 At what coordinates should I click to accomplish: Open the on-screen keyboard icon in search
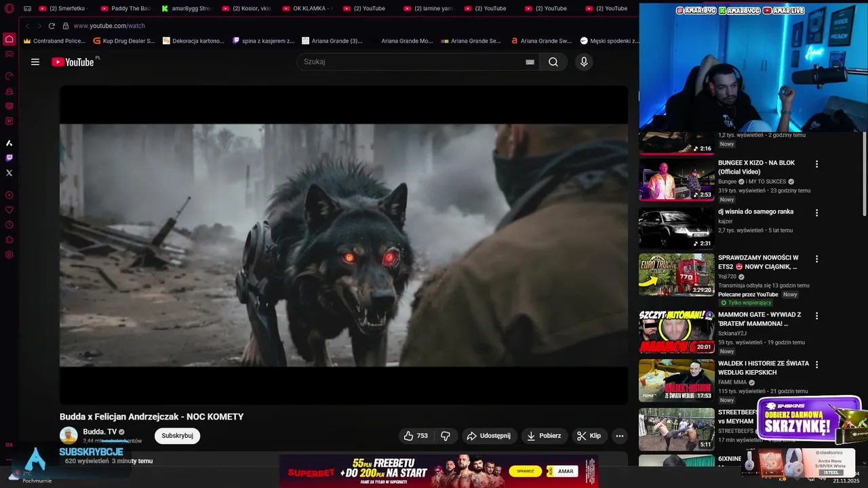pyautogui.click(x=530, y=62)
